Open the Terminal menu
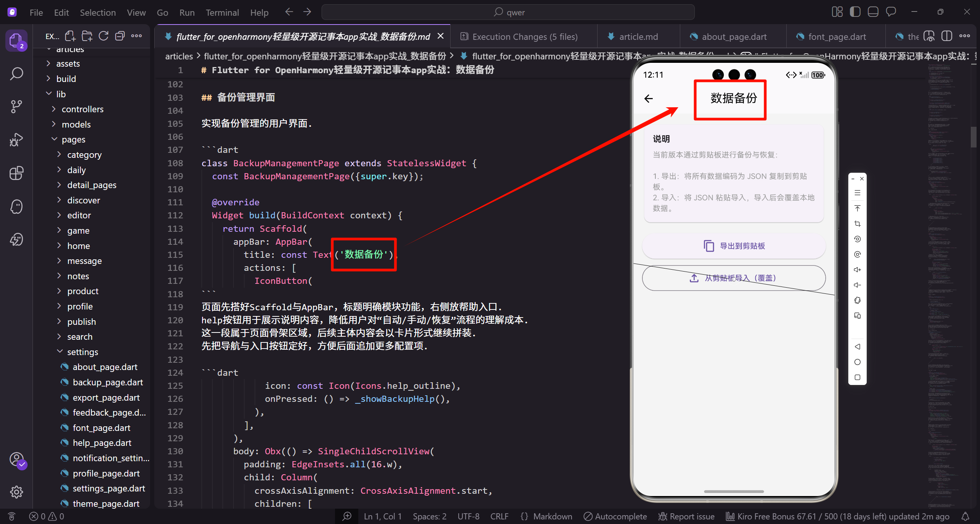The width and height of the screenshot is (980, 524). (x=222, y=13)
